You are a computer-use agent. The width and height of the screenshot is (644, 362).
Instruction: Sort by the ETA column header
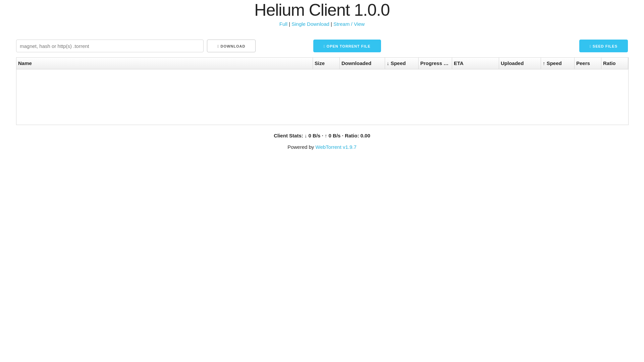point(475,63)
